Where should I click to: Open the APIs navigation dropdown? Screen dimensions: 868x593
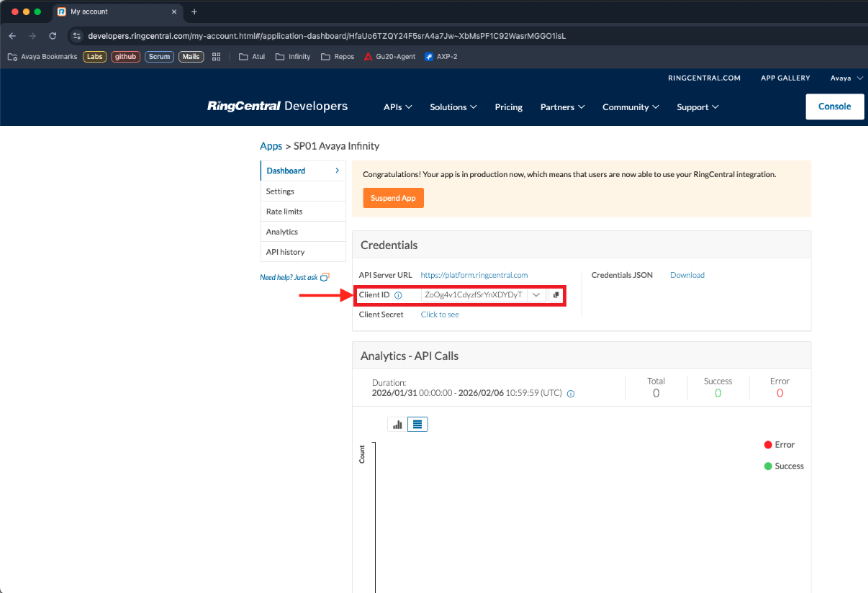pos(398,107)
